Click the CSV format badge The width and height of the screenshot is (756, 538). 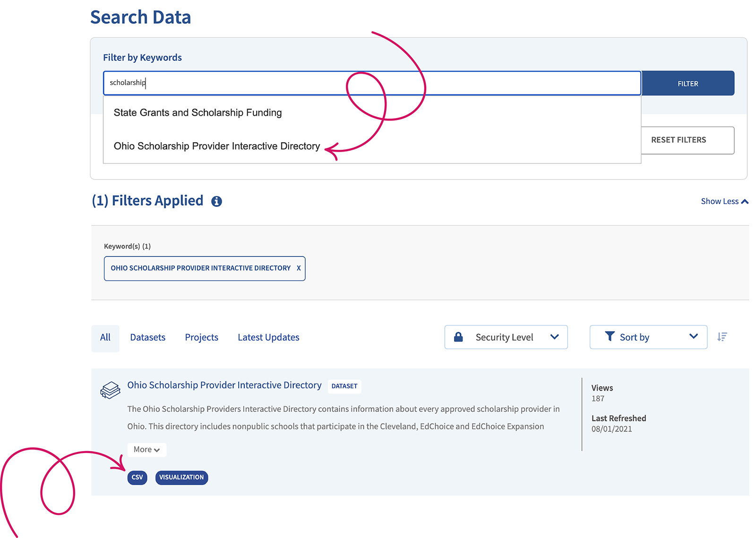point(137,478)
